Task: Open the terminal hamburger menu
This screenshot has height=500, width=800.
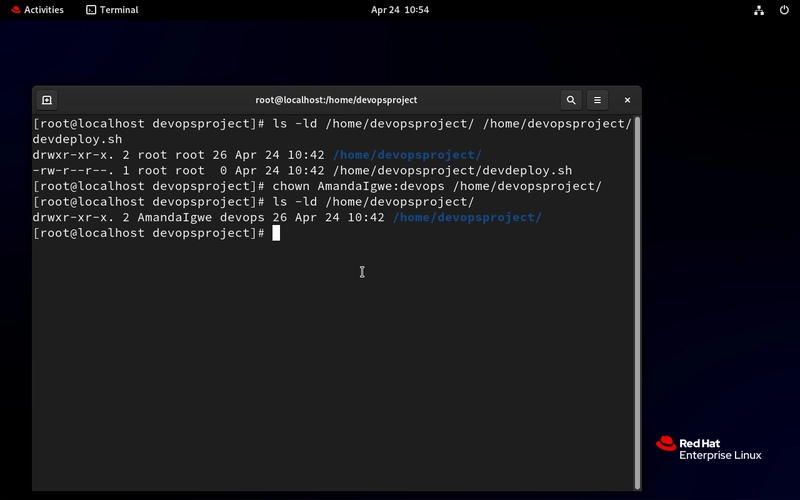Action: tap(597, 100)
